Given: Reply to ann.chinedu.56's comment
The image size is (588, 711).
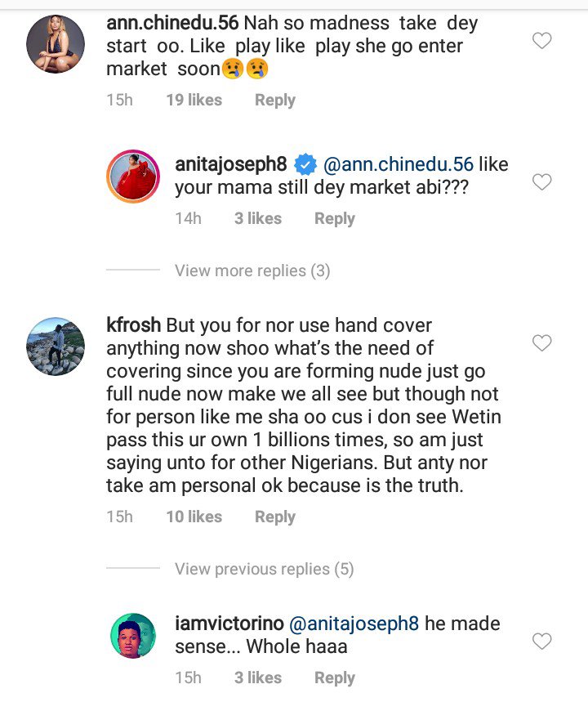Looking at the screenshot, I should (x=274, y=101).
